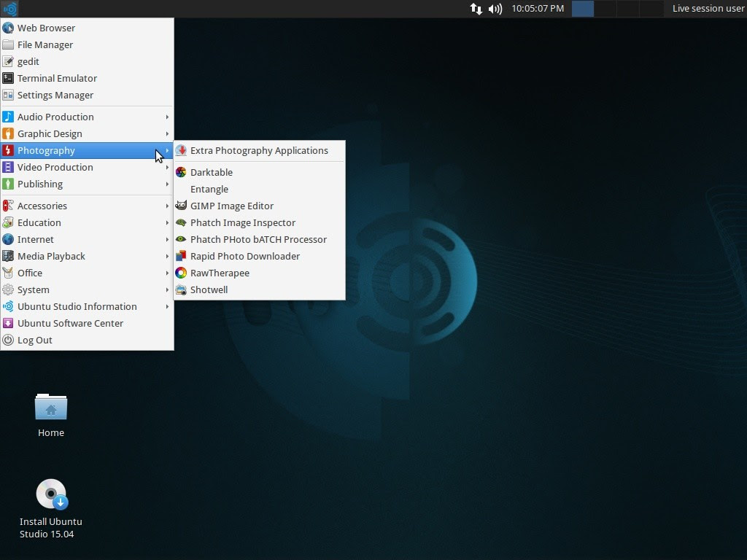Click the network traffic icon in the panel

click(x=476, y=9)
